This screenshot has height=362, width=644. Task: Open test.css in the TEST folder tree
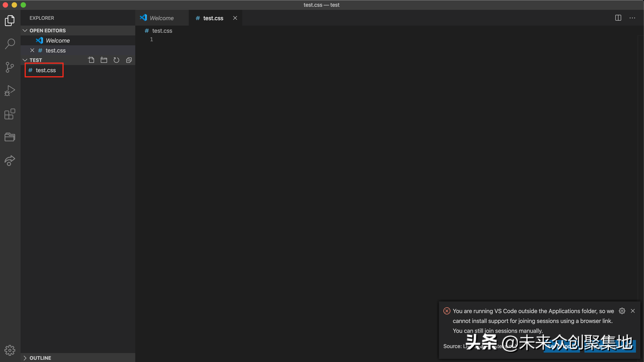pos(45,70)
